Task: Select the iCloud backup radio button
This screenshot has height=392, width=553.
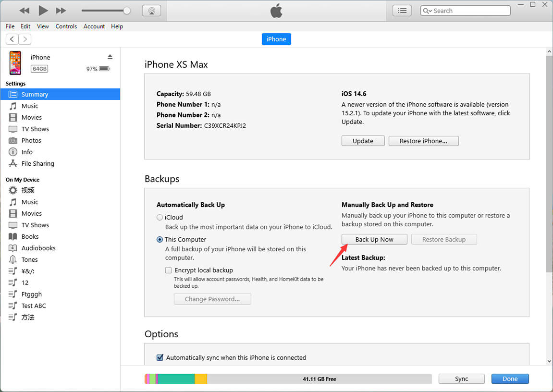Action: pos(160,218)
